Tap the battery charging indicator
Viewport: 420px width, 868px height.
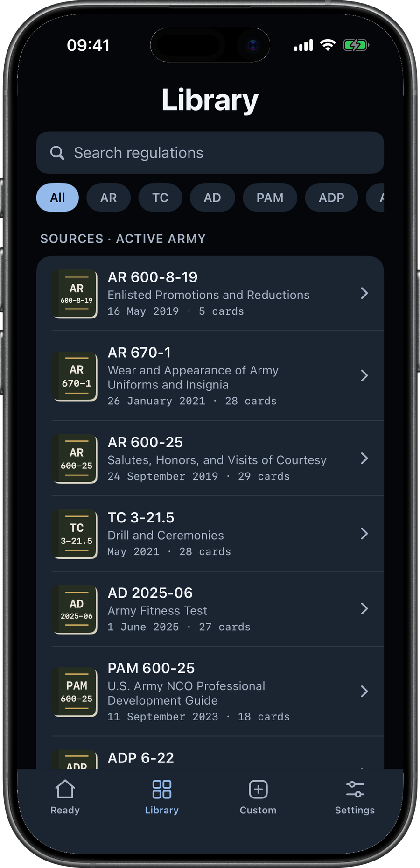356,45
